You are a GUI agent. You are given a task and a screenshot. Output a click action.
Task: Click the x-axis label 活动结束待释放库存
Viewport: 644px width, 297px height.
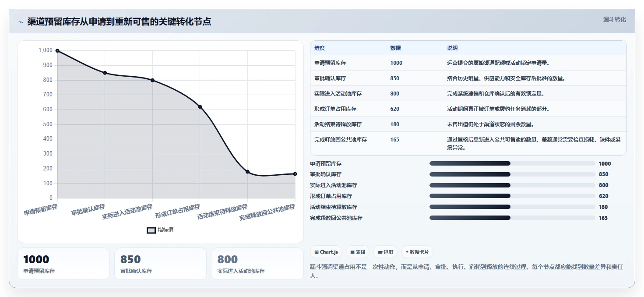[x=222, y=212]
